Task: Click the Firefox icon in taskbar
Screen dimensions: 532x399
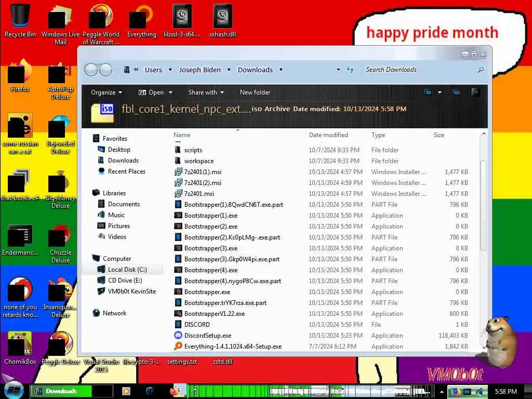Action: coord(175,391)
